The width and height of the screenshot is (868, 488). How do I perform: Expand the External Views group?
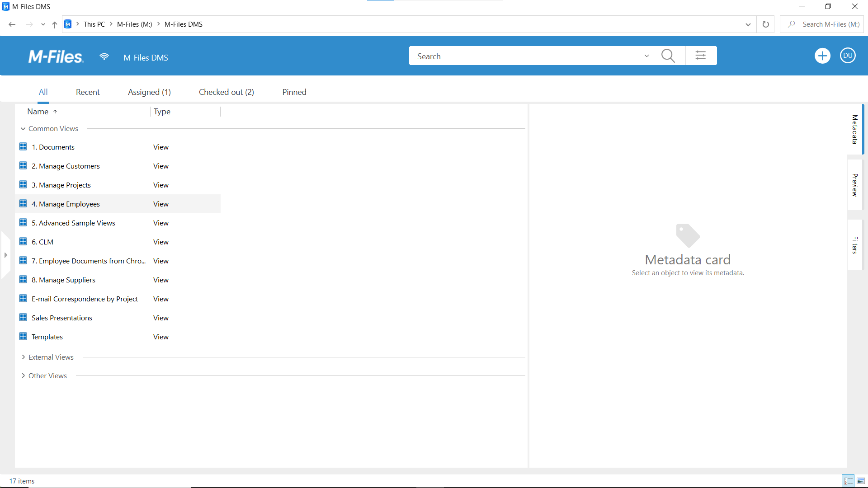[23, 357]
